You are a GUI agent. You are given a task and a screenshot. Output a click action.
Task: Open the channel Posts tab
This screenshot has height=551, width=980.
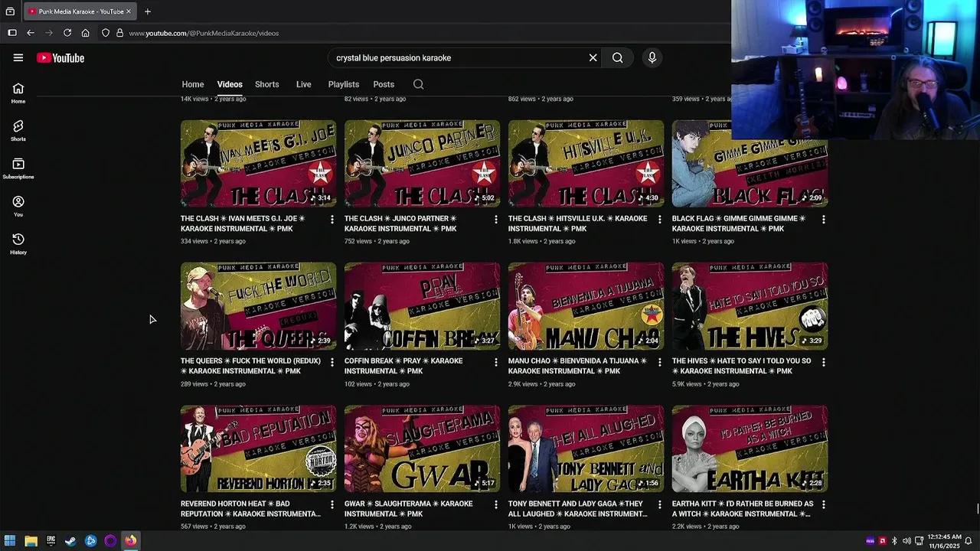point(384,84)
